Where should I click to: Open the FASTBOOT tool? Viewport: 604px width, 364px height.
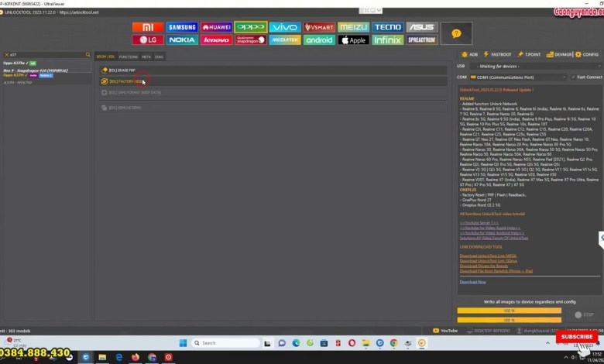[x=497, y=55]
